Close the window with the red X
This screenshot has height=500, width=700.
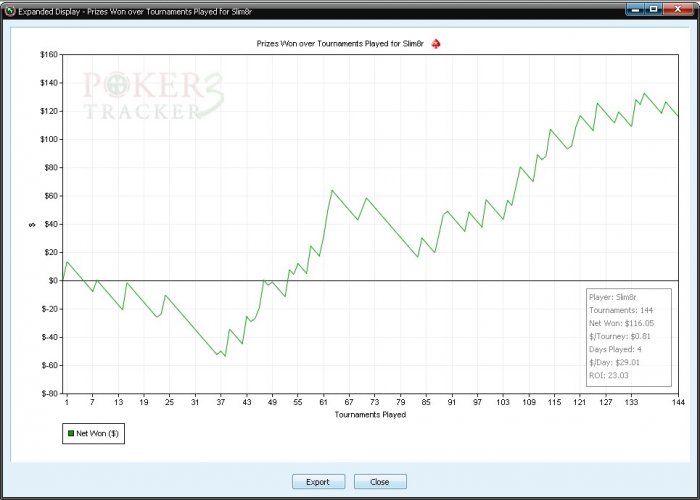coord(678,9)
